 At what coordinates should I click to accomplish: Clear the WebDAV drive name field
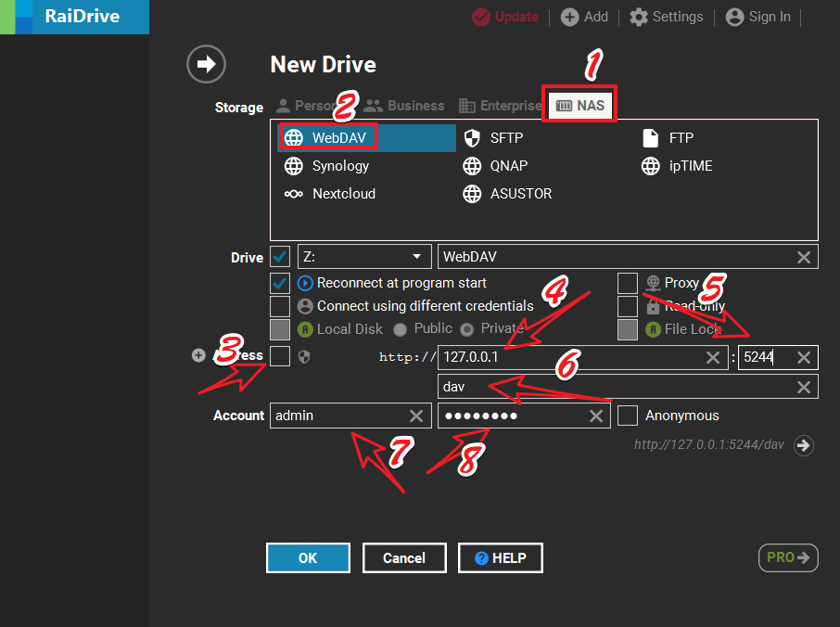click(x=804, y=257)
